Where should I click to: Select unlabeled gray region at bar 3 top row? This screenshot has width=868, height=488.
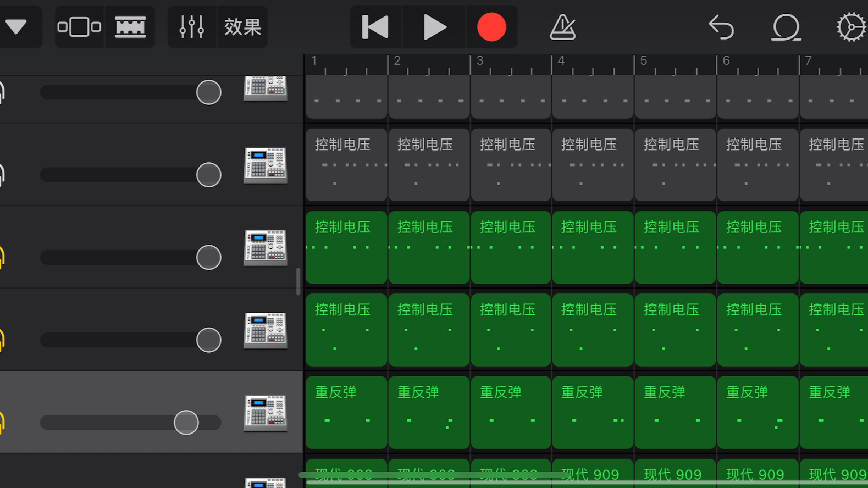point(511,97)
